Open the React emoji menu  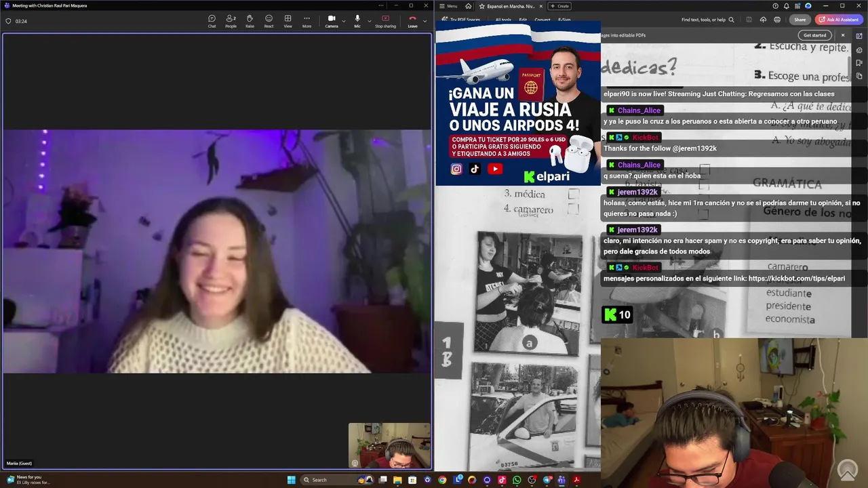click(269, 21)
